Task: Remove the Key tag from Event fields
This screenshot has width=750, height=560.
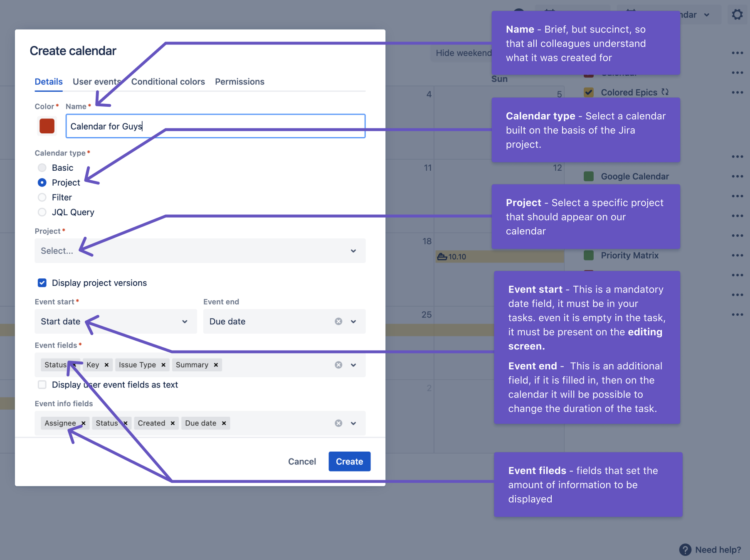Action: (x=106, y=365)
